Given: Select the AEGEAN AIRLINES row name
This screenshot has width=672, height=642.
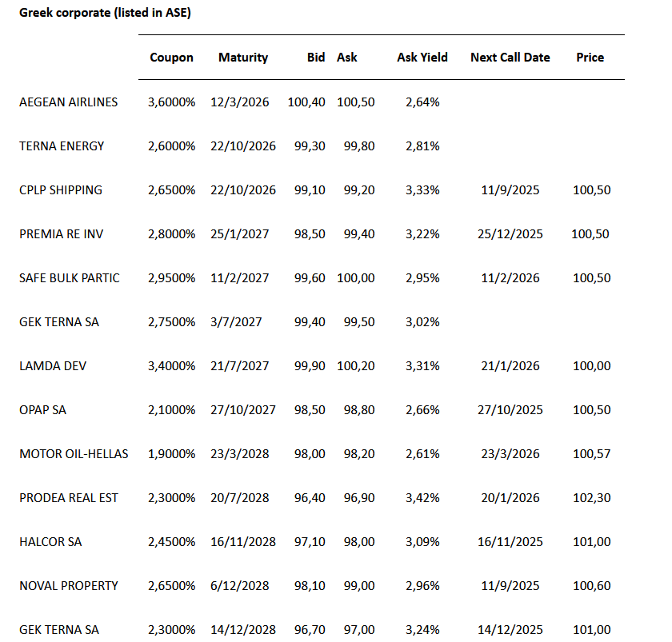Looking at the screenshot, I should [x=69, y=102].
